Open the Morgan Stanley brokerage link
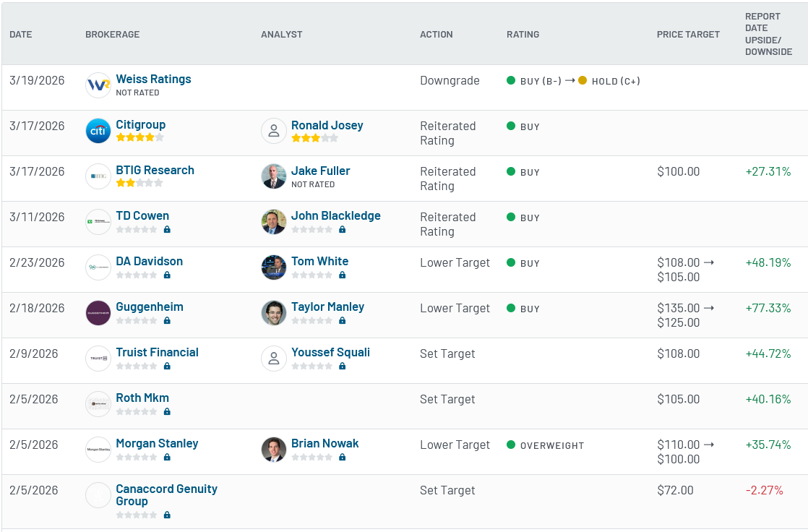808x532 pixels. (x=157, y=443)
